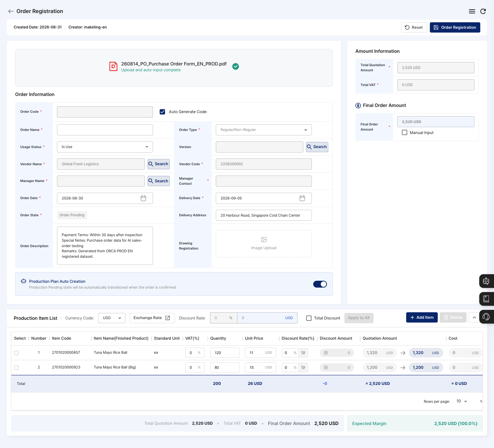Click item code 2701020000923
This screenshot has height=448, width=494.
click(66, 367)
